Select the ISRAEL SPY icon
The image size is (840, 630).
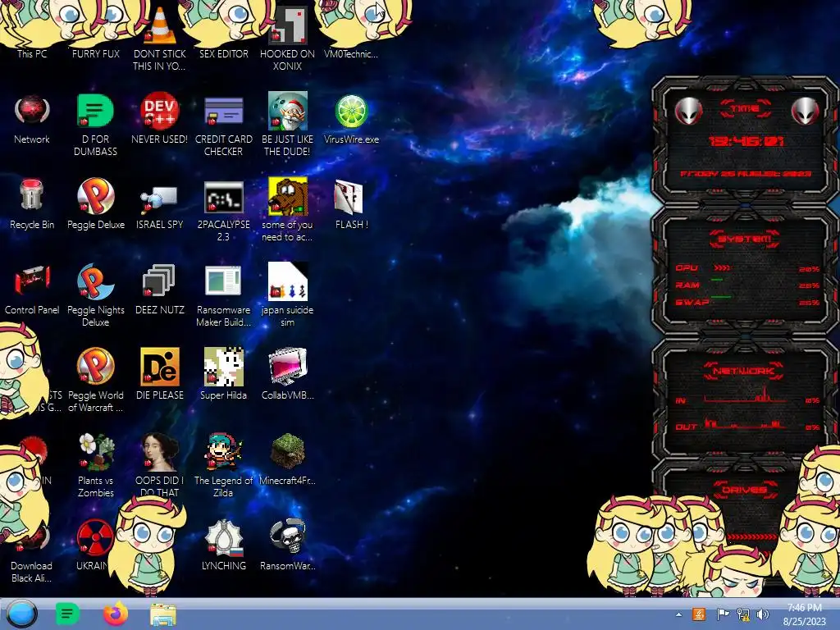(159, 199)
